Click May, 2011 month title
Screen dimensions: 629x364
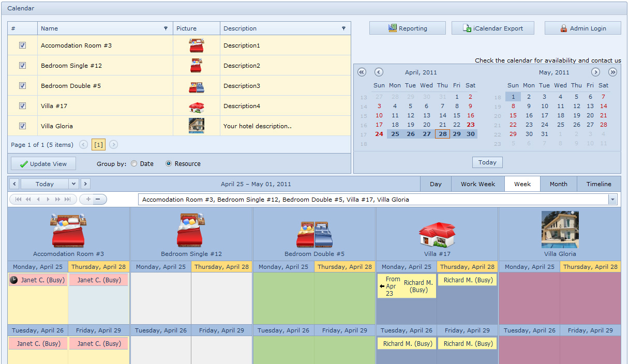(554, 73)
